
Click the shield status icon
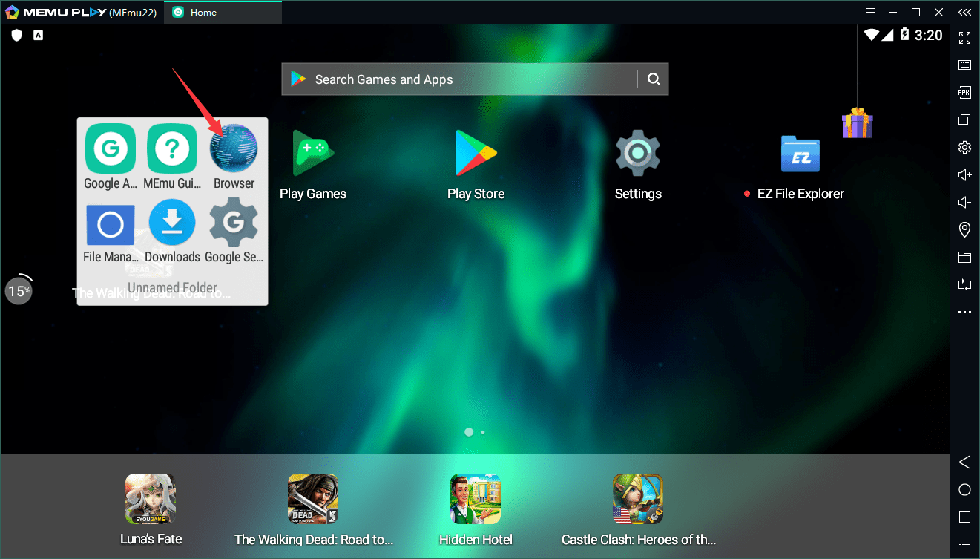click(17, 35)
